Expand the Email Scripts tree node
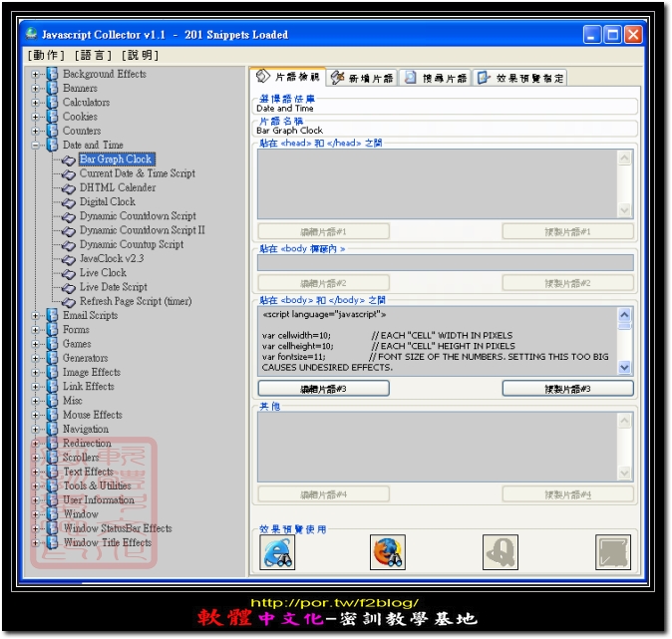 tap(36, 316)
